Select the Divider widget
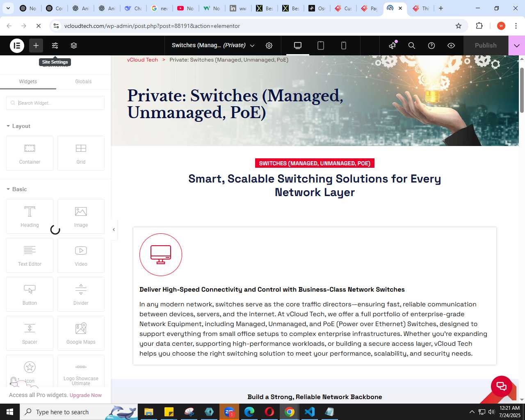525x420 pixels. point(81,294)
